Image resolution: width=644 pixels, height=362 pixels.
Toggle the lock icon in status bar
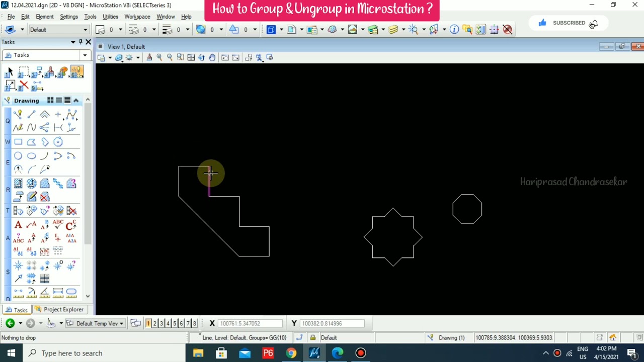pyautogui.click(x=312, y=338)
